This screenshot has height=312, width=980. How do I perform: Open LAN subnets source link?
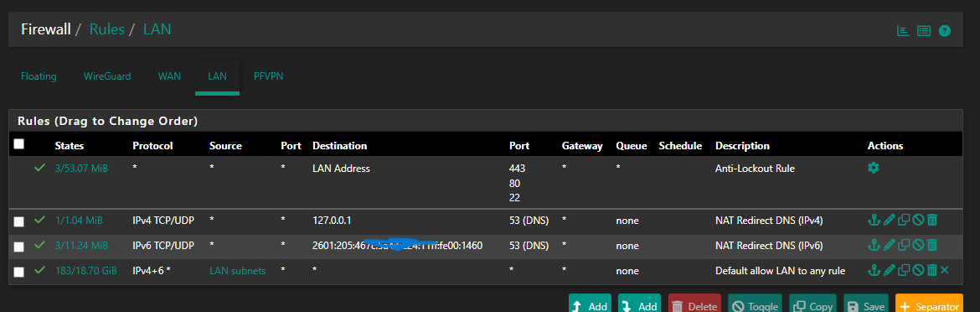238,271
